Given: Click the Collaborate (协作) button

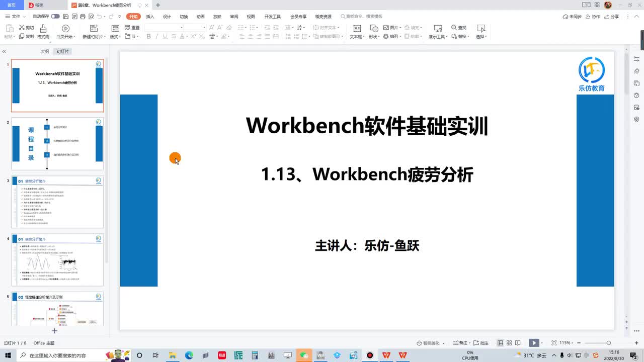Looking at the screenshot, I should click(593, 17).
